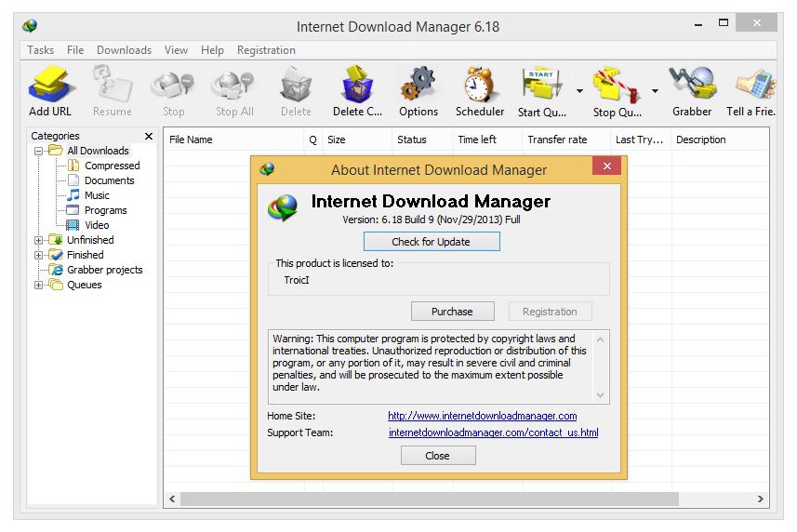Click the warning text scroll down arrow
The height and width of the screenshot is (532, 797).
click(600, 394)
